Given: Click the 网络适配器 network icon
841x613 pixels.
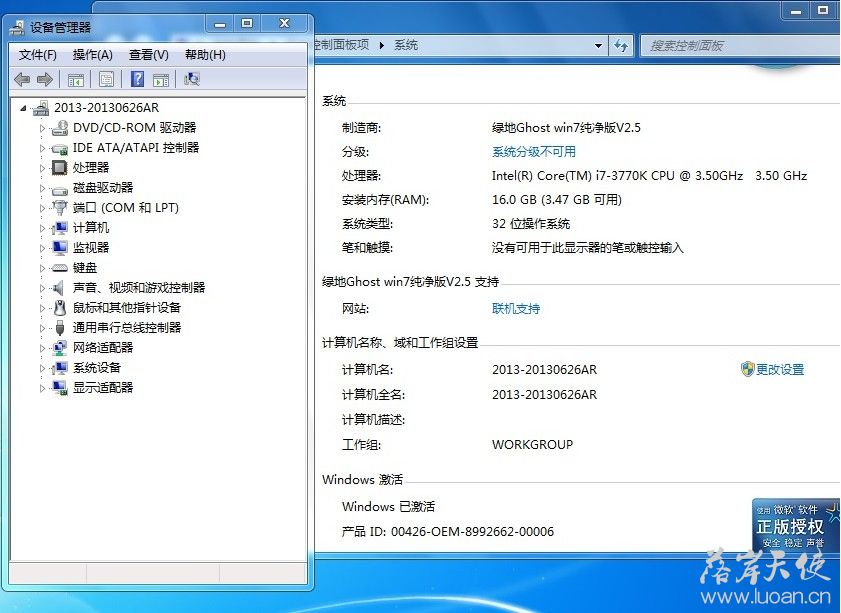Looking at the screenshot, I should [x=60, y=348].
